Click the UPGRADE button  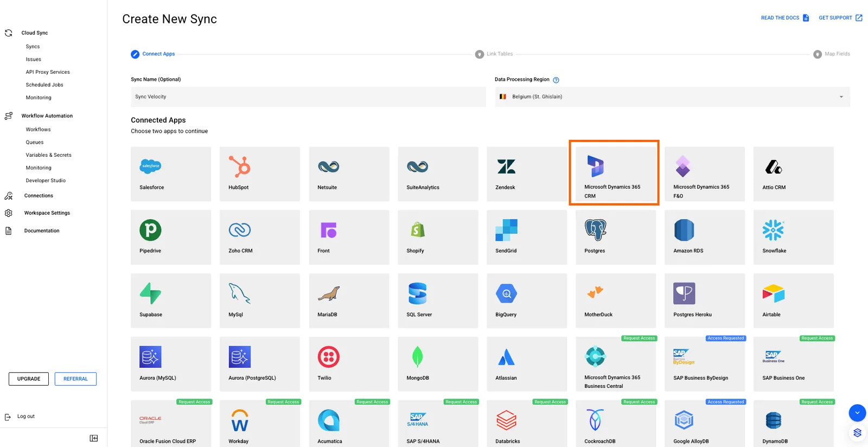pyautogui.click(x=29, y=379)
